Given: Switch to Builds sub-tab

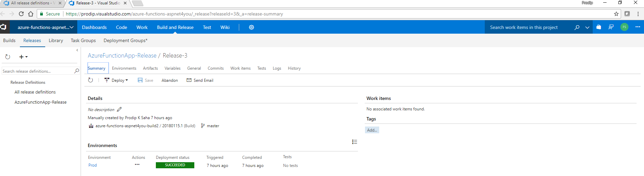Looking at the screenshot, I should [x=9, y=40].
